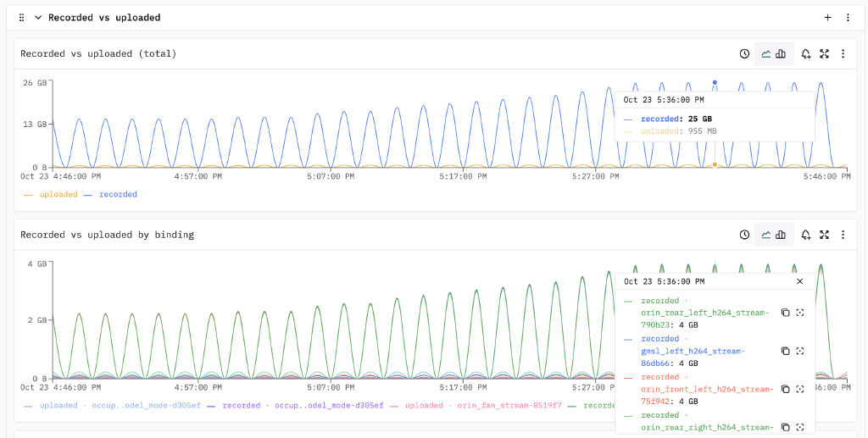Focus on orin_front_left_h264_stream-75f942 series
This screenshot has width=868, height=438.
point(800,389)
